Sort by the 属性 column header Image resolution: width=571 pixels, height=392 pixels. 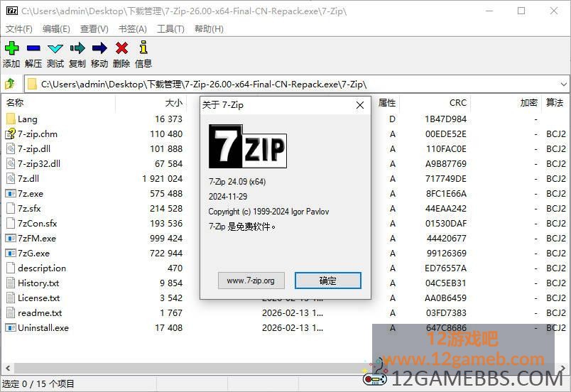pos(387,103)
